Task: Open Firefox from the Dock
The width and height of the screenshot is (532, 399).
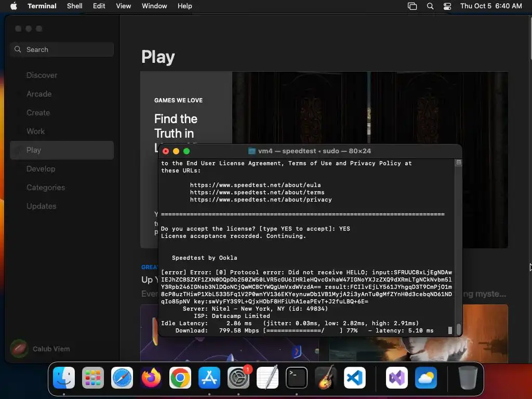Action: pyautogui.click(x=151, y=378)
